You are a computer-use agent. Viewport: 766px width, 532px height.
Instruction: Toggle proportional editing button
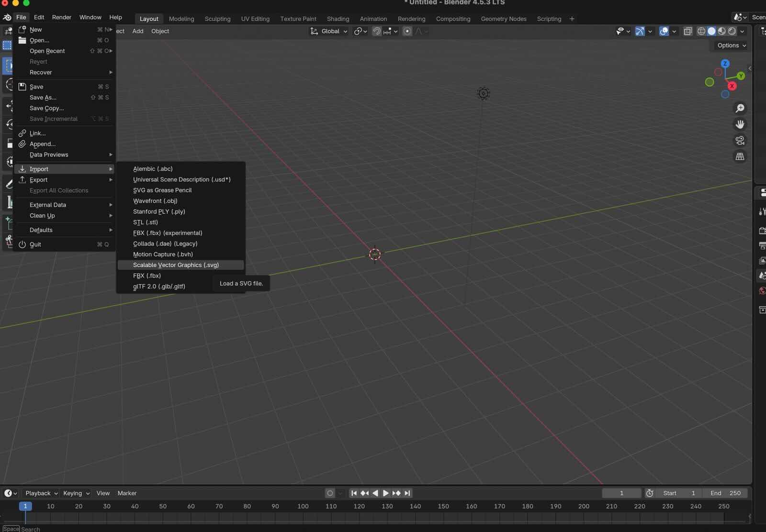(407, 31)
